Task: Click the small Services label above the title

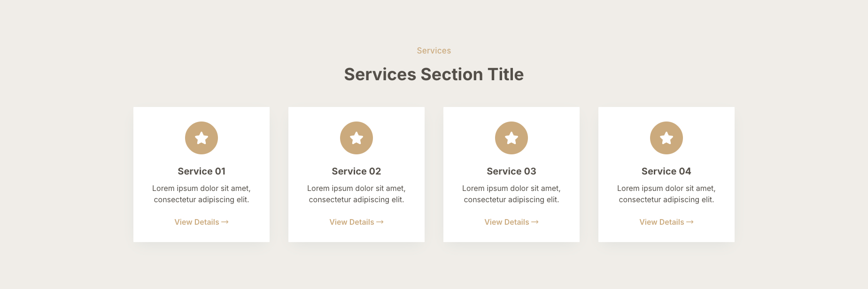Action: coord(434,51)
